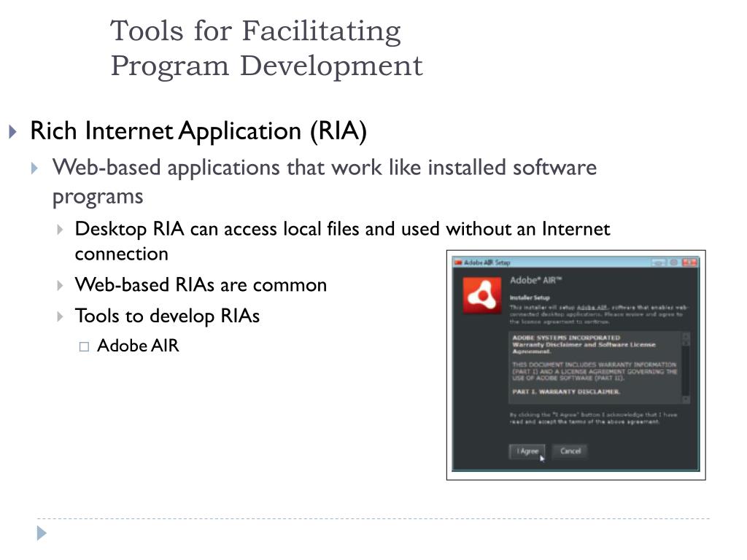Click the text 'Rich Internet Application (RIA)'
Viewport: 747px width, 560px height.
(198, 131)
